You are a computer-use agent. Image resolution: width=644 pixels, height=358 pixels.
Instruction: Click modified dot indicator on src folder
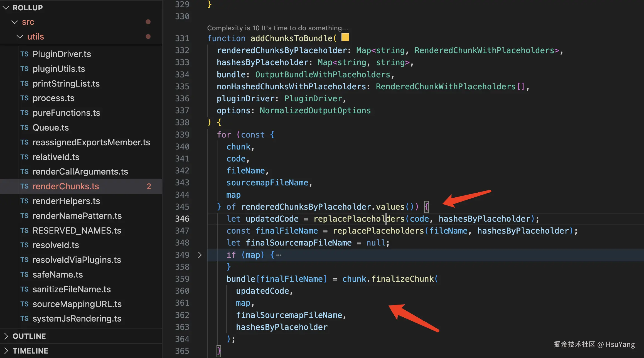pyautogui.click(x=148, y=22)
